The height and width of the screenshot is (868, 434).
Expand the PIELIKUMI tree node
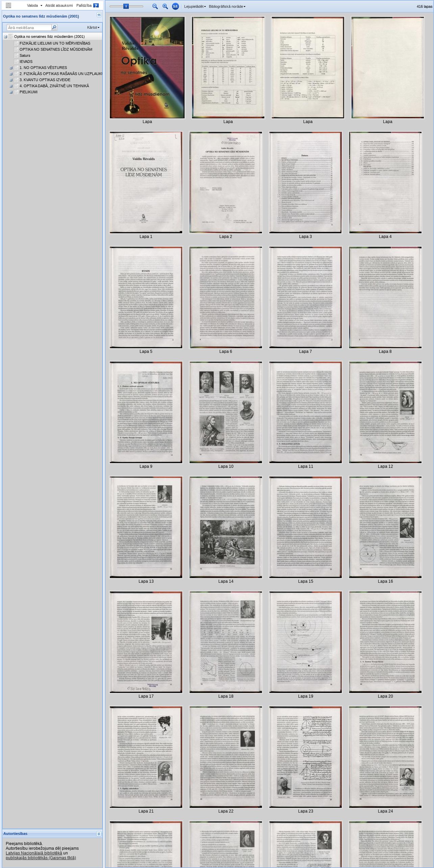tap(11, 92)
